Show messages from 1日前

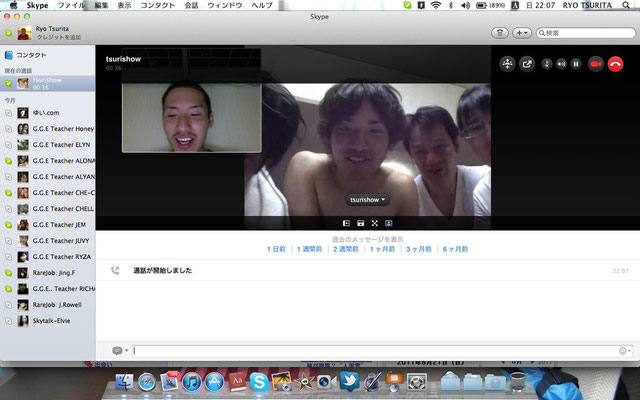(276, 249)
